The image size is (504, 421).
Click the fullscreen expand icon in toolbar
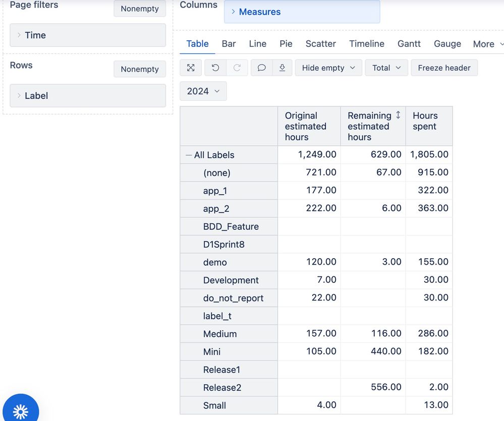(x=191, y=68)
